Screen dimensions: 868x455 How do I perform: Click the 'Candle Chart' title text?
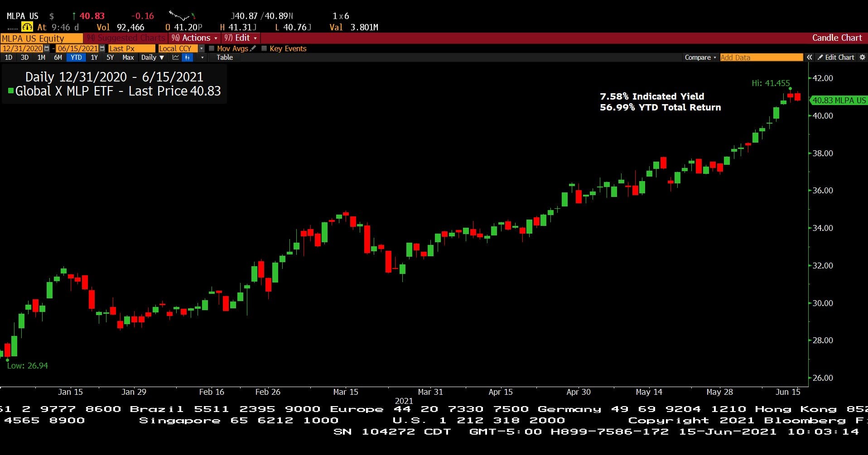tap(837, 38)
